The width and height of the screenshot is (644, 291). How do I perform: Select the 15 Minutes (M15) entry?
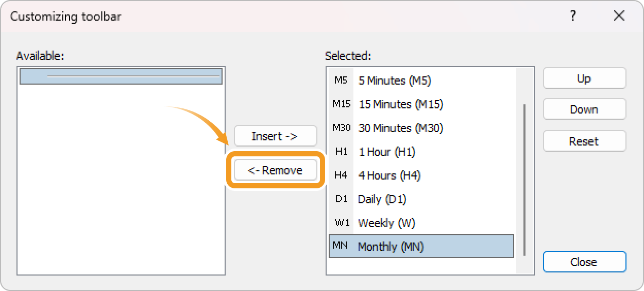[421, 104]
